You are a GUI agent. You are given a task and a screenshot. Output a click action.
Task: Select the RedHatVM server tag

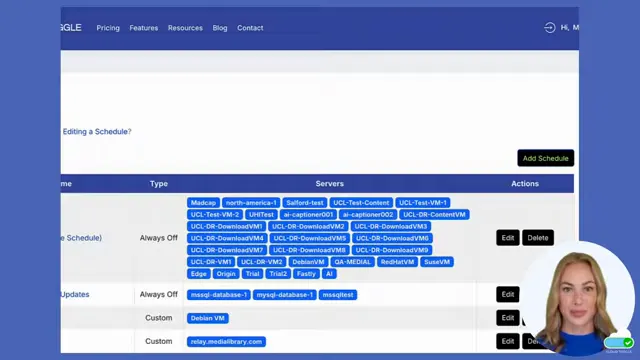tap(398, 262)
